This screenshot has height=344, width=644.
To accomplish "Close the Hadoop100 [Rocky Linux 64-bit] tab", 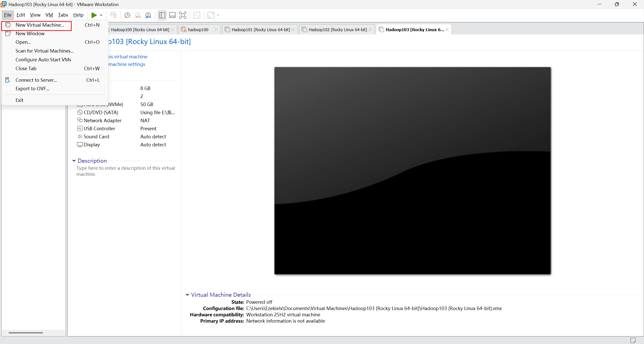I will point(173,30).
